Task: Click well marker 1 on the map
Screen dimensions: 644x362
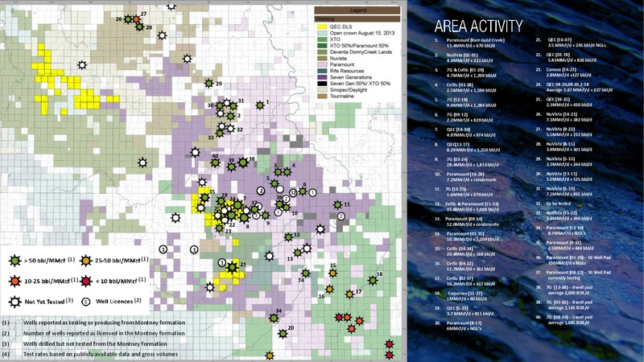Action: 260,105
